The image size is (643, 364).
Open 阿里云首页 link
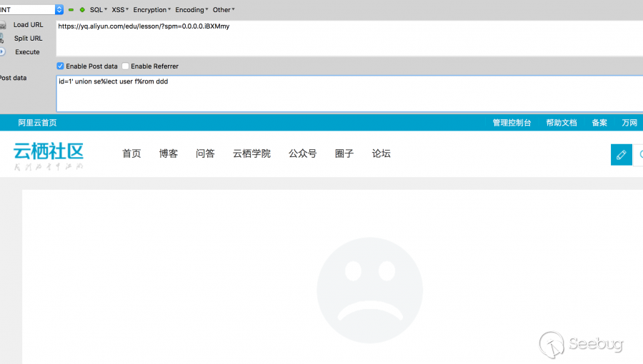tap(37, 123)
